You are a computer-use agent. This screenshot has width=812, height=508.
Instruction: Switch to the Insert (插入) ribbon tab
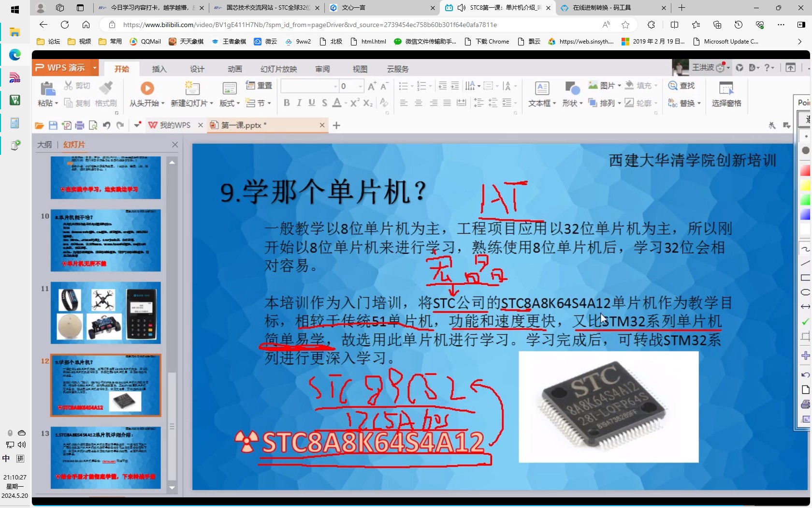[x=159, y=69]
